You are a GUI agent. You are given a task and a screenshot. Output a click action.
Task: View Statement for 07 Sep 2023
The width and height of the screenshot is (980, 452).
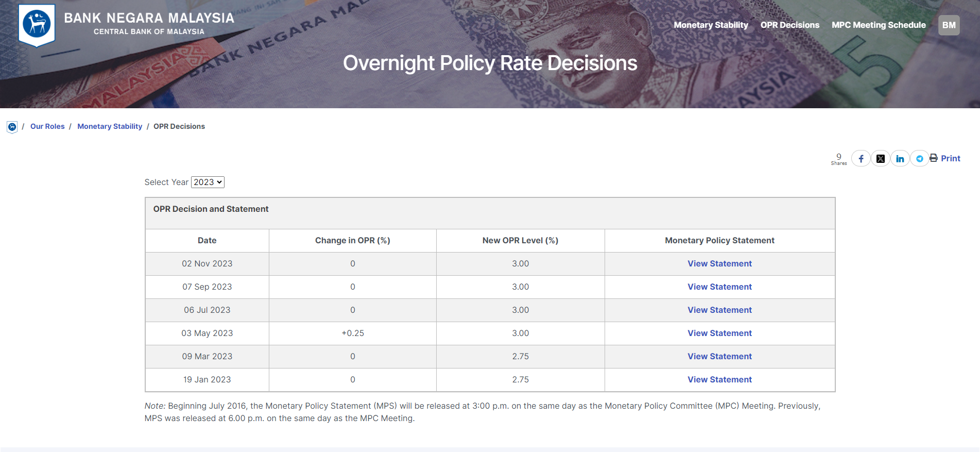pos(719,287)
